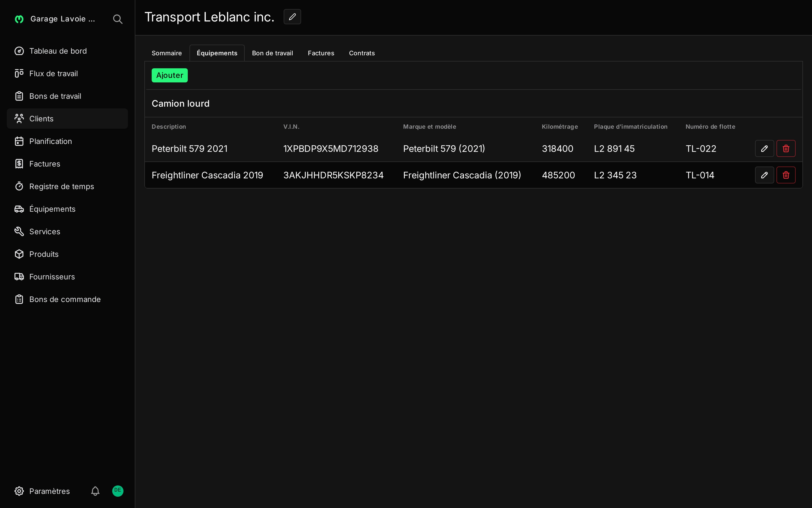Switch to the Sommaire tab
Screen dimensions: 812x508
coord(167,53)
